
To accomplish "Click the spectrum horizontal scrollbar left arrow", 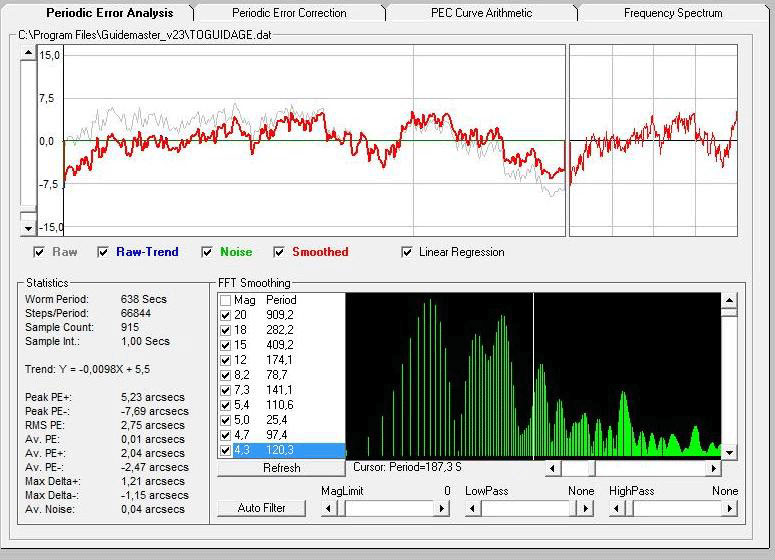I will point(553,468).
